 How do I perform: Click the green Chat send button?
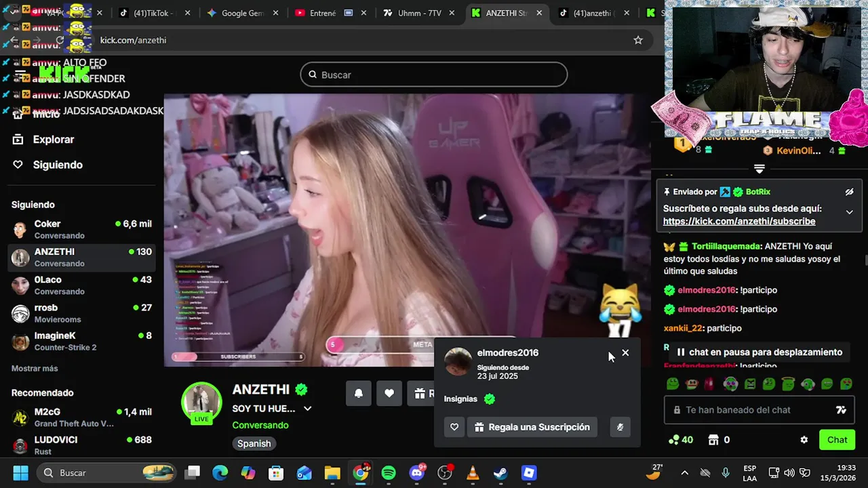pyautogui.click(x=837, y=440)
